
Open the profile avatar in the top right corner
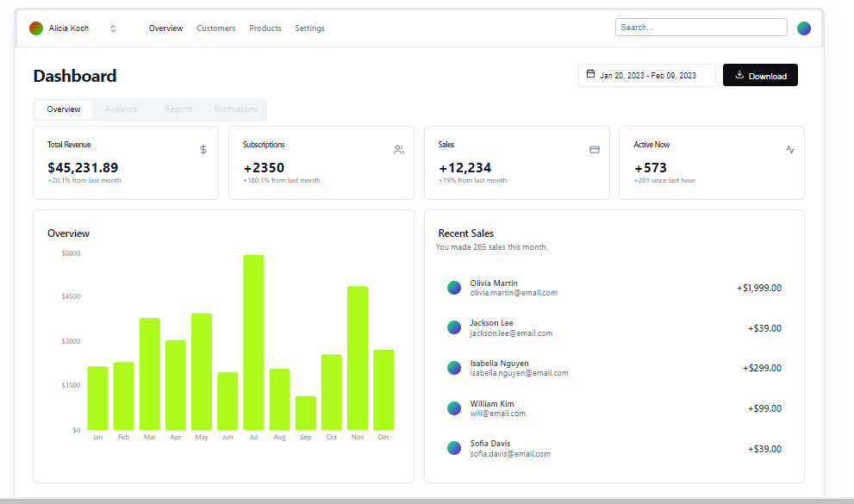[x=804, y=28]
